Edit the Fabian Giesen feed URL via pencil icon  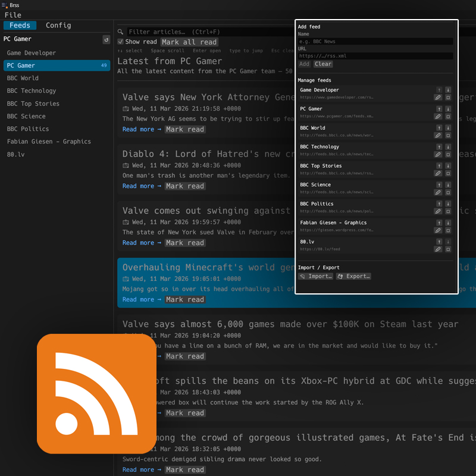pos(439,230)
